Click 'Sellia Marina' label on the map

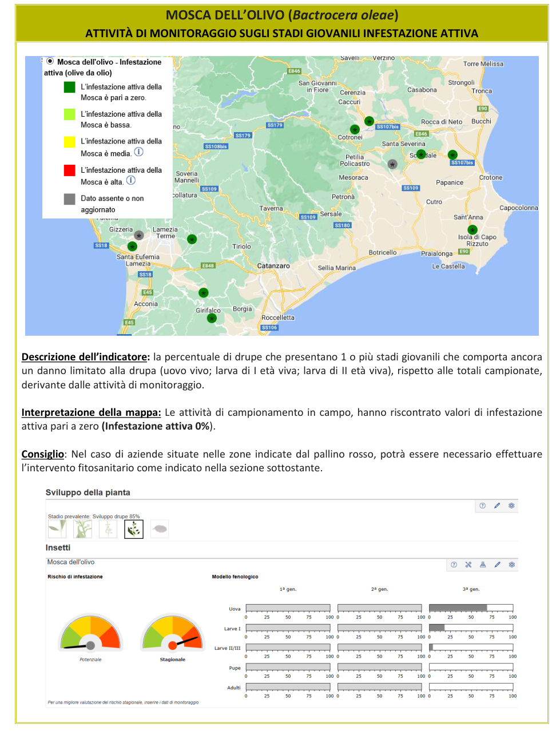click(336, 268)
